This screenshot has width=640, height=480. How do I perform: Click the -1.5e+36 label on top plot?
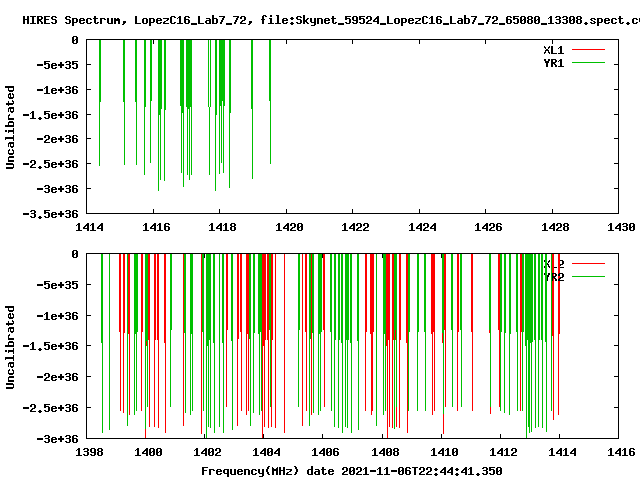pyautogui.click(x=50, y=115)
